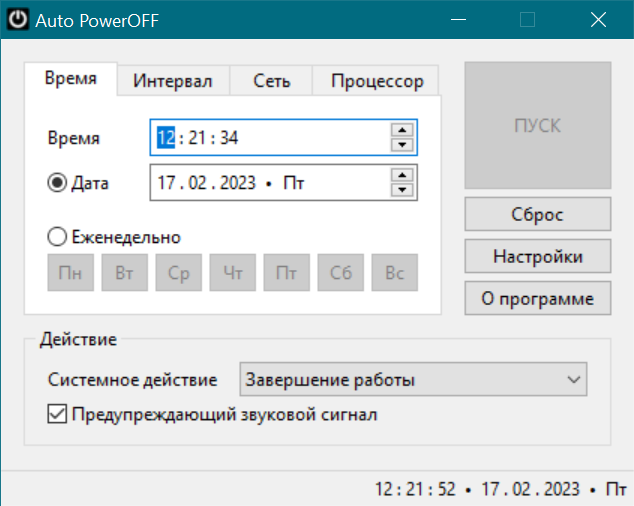634x506 pixels.
Task: Toggle the Пн weekday button
Action: click(x=70, y=273)
